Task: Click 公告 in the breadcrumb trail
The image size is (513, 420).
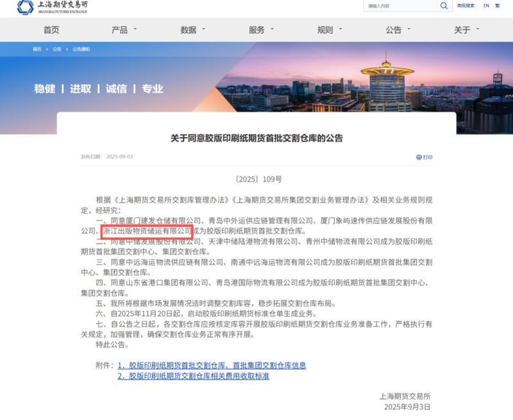Action: tap(57, 49)
